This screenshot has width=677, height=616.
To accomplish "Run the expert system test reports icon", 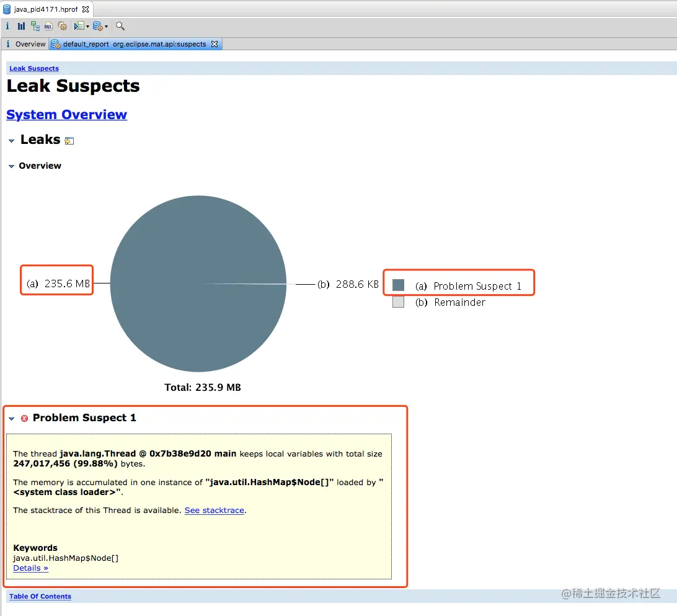I will coord(79,26).
